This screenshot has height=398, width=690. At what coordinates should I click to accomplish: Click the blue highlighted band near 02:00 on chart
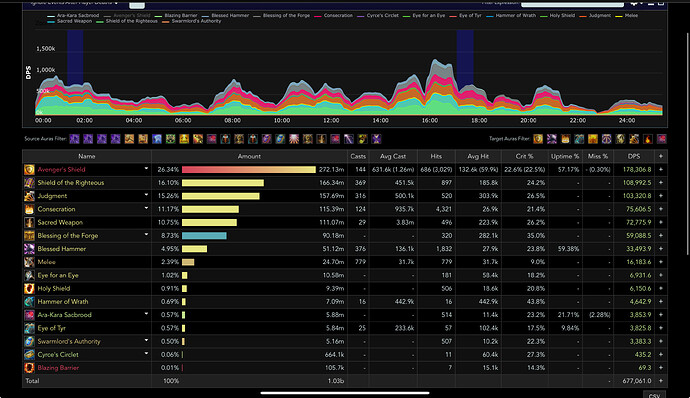pos(75,57)
